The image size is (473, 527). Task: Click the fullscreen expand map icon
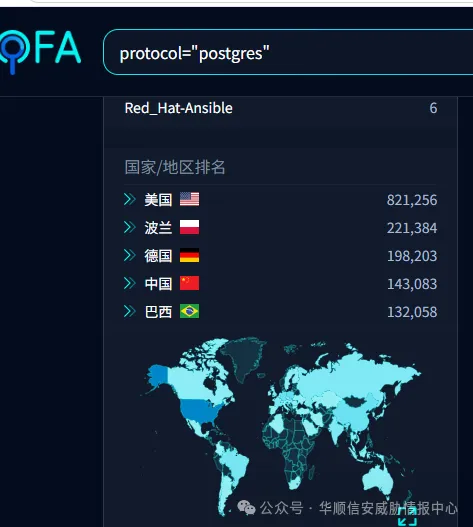click(x=407, y=517)
